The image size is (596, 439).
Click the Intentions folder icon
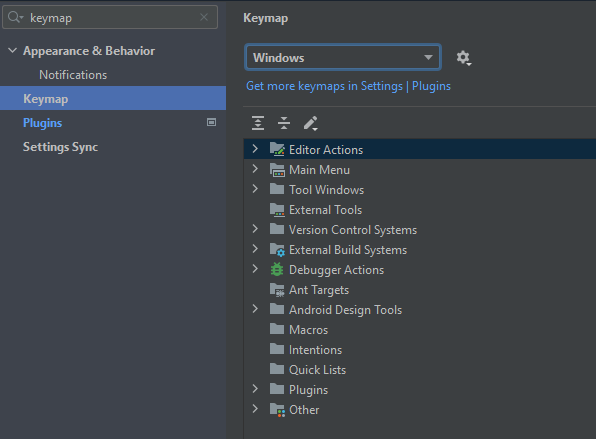click(x=277, y=349)
